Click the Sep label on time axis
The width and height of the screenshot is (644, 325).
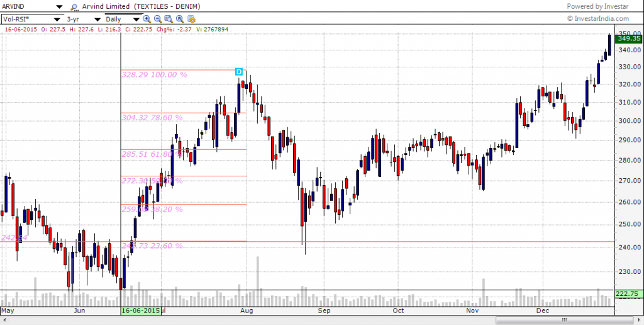pyautogui.click(x=325, y=311)
